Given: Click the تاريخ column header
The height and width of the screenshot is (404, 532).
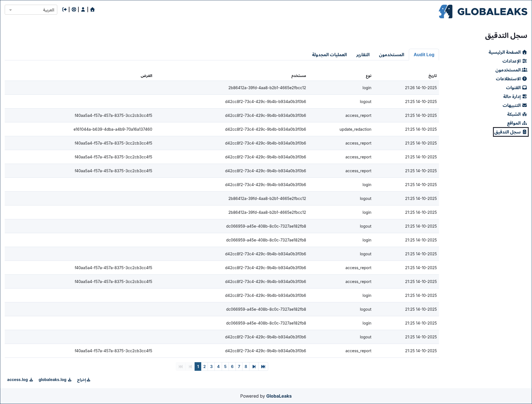Looking at the screenshot, I should coord(433,76).
